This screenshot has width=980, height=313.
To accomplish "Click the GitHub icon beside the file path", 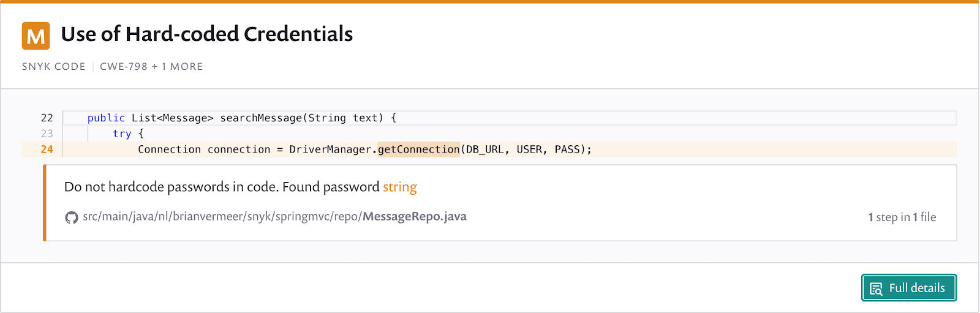I will 72,217.
